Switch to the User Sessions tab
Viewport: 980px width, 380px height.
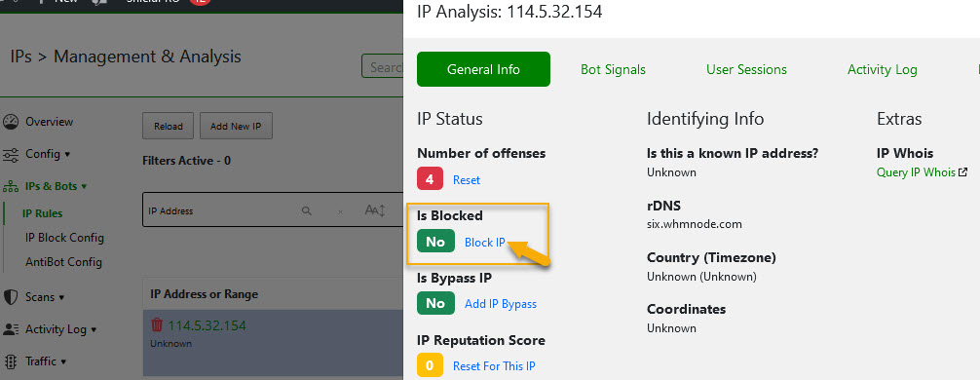[746, 69]
